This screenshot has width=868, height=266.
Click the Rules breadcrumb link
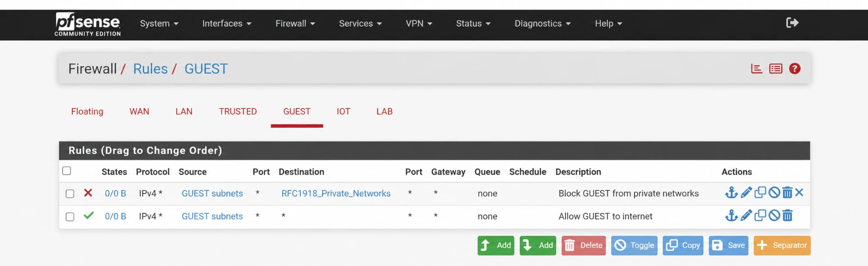tap(150, 68)
